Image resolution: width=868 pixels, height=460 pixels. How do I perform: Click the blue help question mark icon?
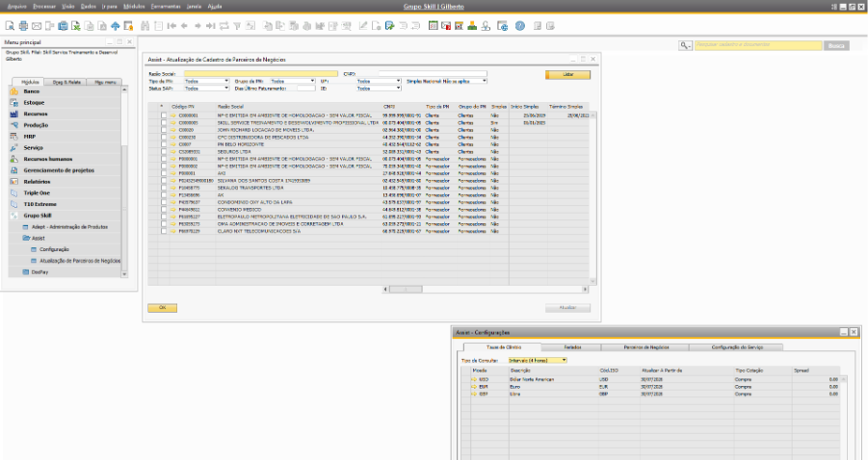520,26
